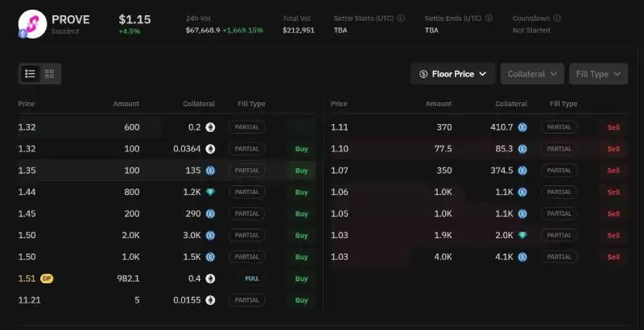
Task: Click the blue coin icon beside 410.7 collateral
Action: (522, 127)
